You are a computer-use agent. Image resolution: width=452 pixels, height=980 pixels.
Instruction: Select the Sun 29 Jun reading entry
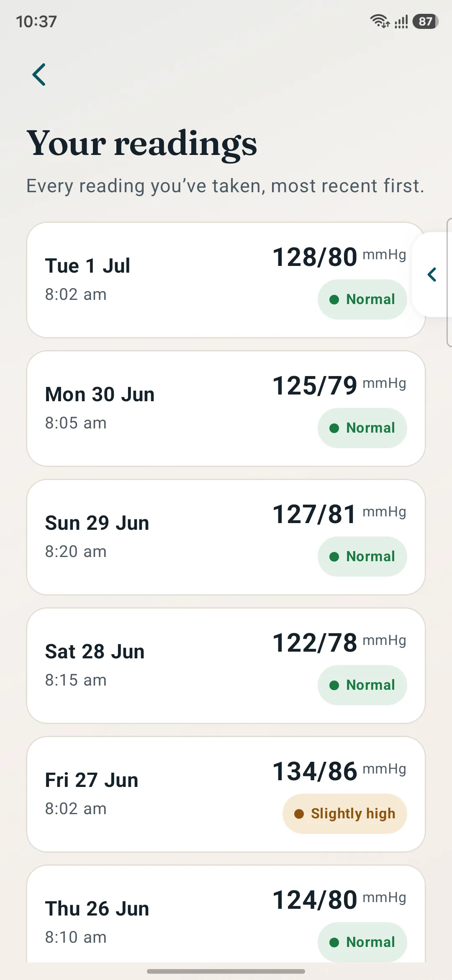click(226, 537)
